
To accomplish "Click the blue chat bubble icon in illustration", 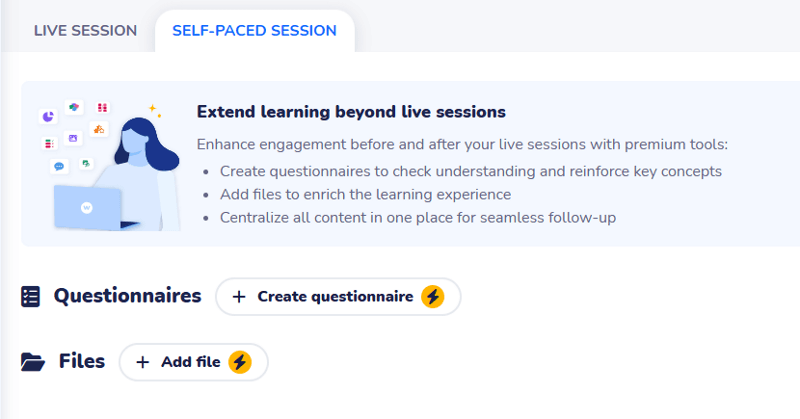I will pyautogui.click(x=59, y=166).
